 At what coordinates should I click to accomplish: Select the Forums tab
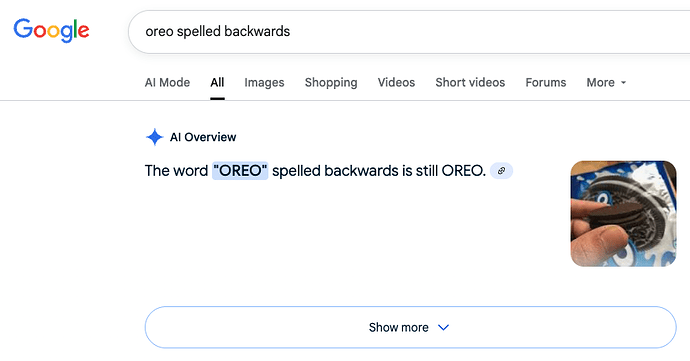[x=546, y=82]
